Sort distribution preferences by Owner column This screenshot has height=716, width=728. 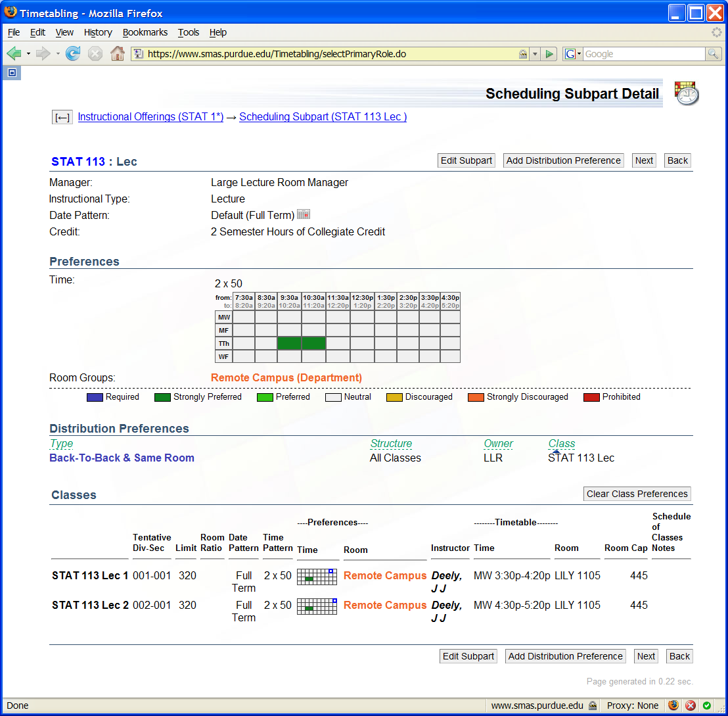(498, 443)
